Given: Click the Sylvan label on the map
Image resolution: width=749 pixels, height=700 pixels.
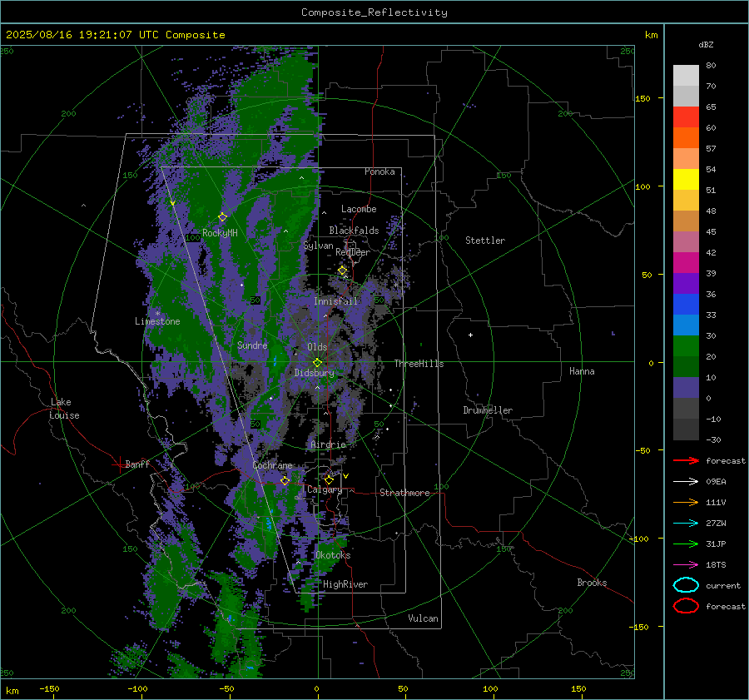Looking at the screenshot, I should click(318, 246).
